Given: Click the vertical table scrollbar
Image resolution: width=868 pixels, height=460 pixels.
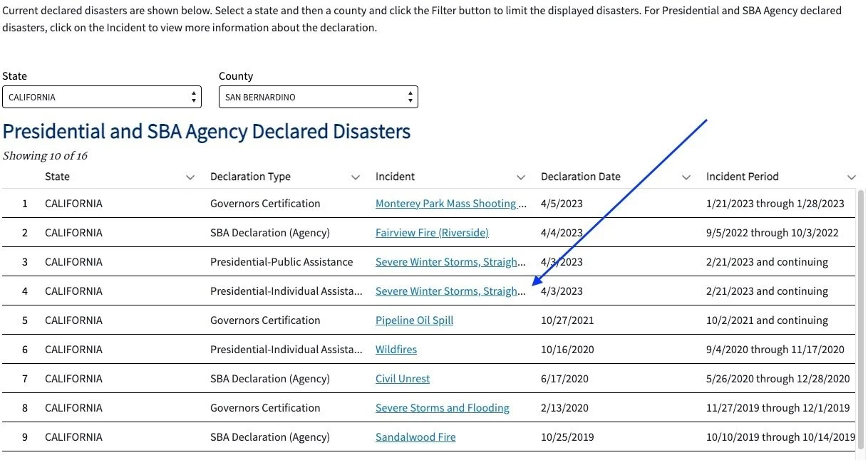Looking at the screenshot, I should [861, 320].
